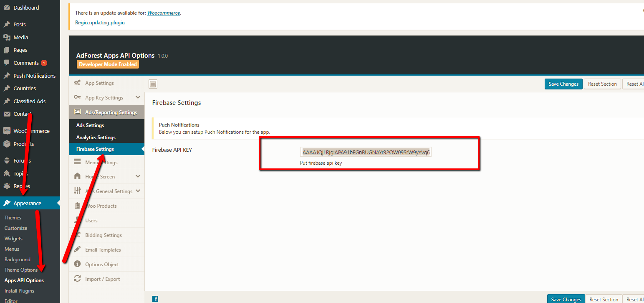Viewport: 644px width, 303px height.
Task: Open Install Plugins submenu item
Action: coord(20,291)
